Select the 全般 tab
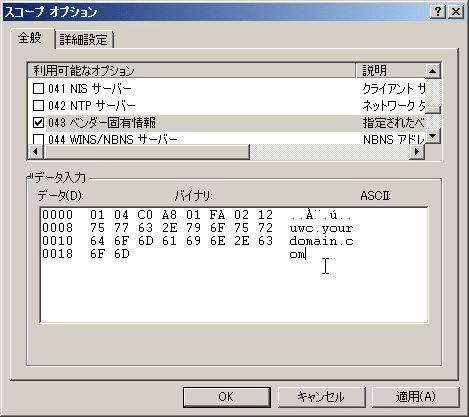Image resolution: width=469 pixels, height=417 pixels. point(30,38)
